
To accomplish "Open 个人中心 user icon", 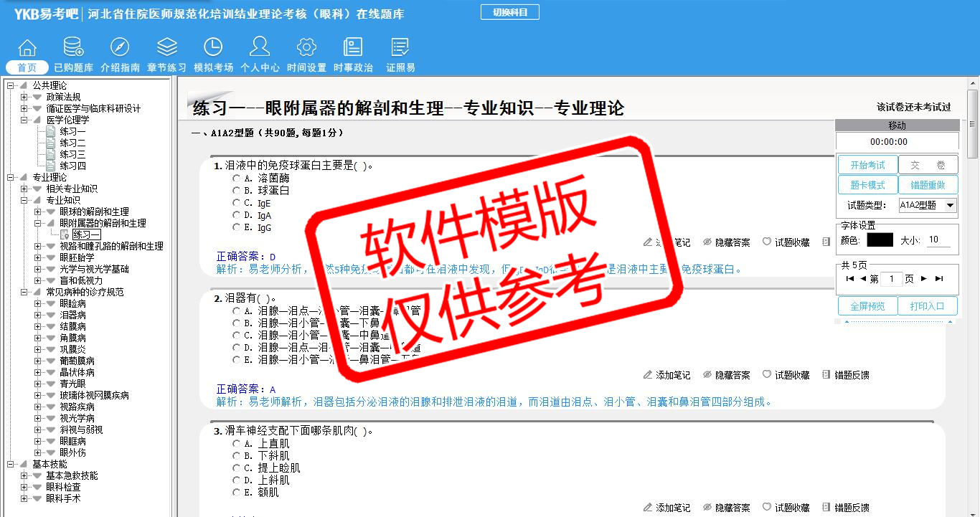I will 260,47.
